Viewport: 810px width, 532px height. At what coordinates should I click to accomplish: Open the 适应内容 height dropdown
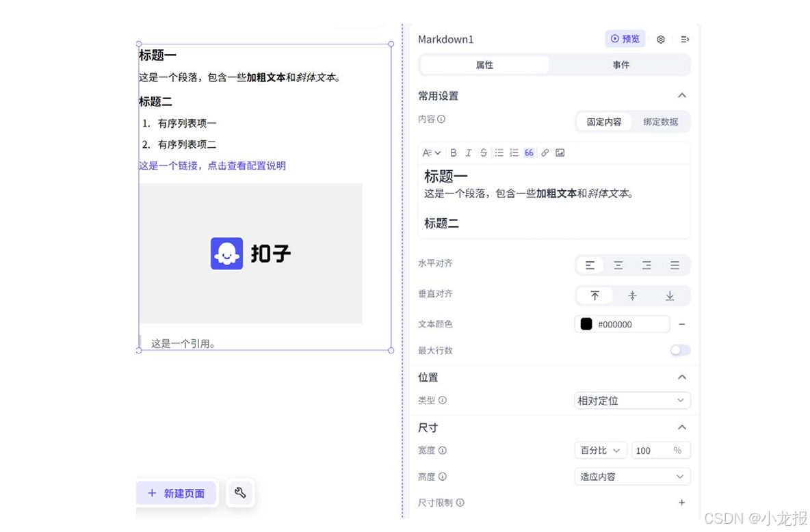[632, 477]
